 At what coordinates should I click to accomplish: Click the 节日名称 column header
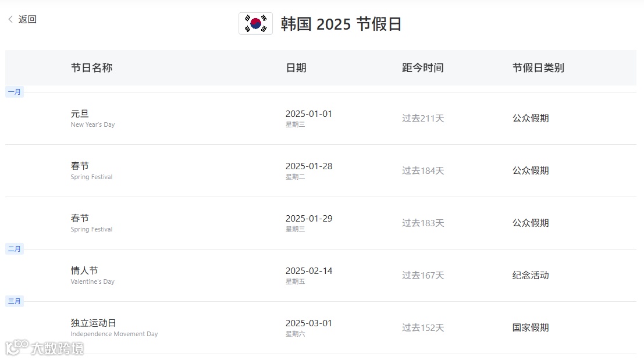pos(91,67)
